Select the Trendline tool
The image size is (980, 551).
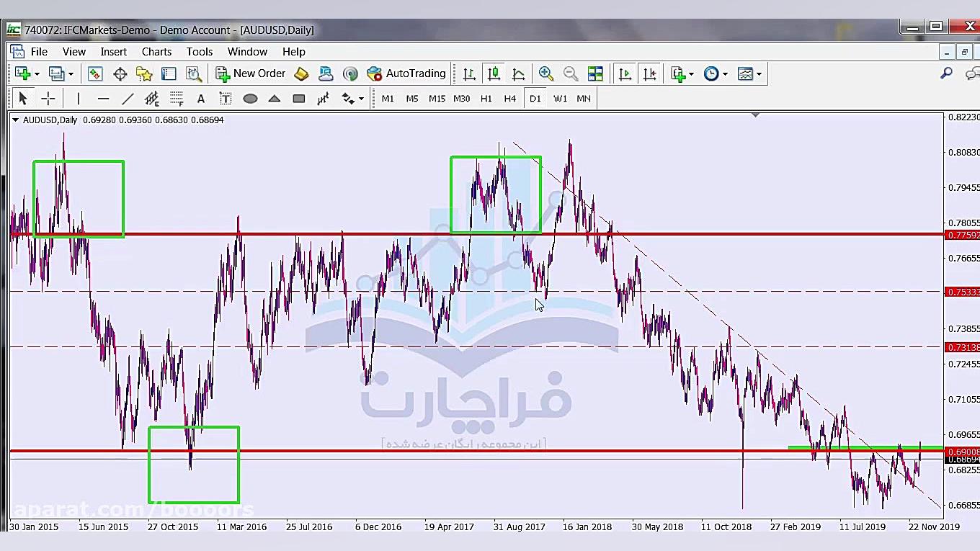(128, 99)
